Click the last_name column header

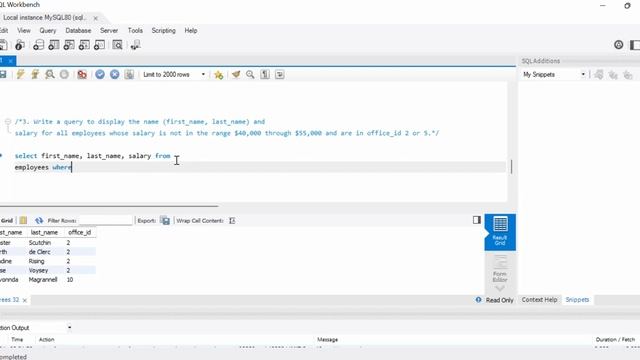pos(44,232)
